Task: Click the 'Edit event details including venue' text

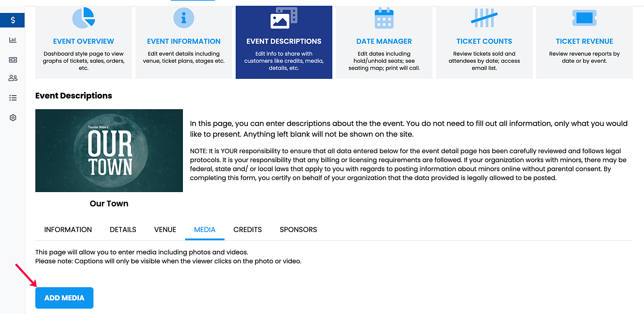Action: tap(184, 57)
